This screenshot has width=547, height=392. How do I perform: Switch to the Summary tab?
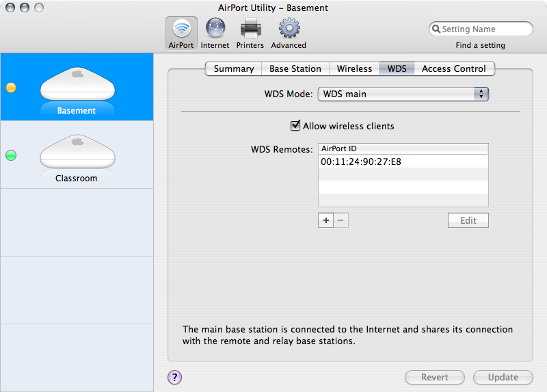tap(234, 69)
